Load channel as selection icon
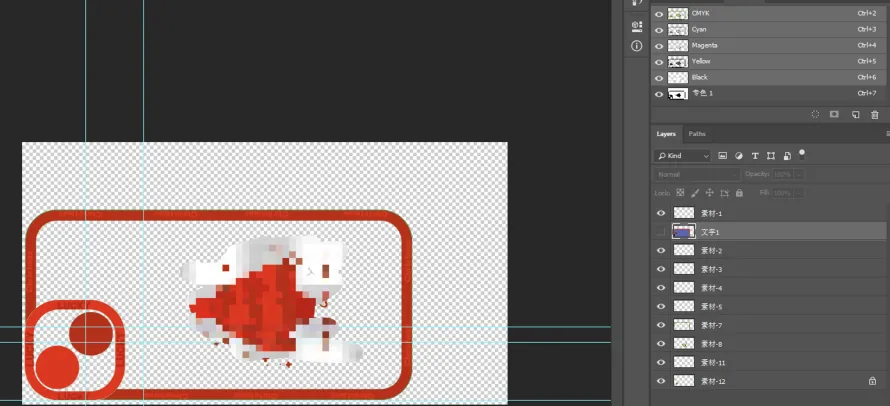The width and height of the screenshot is (890, 406). coord(815,114)
